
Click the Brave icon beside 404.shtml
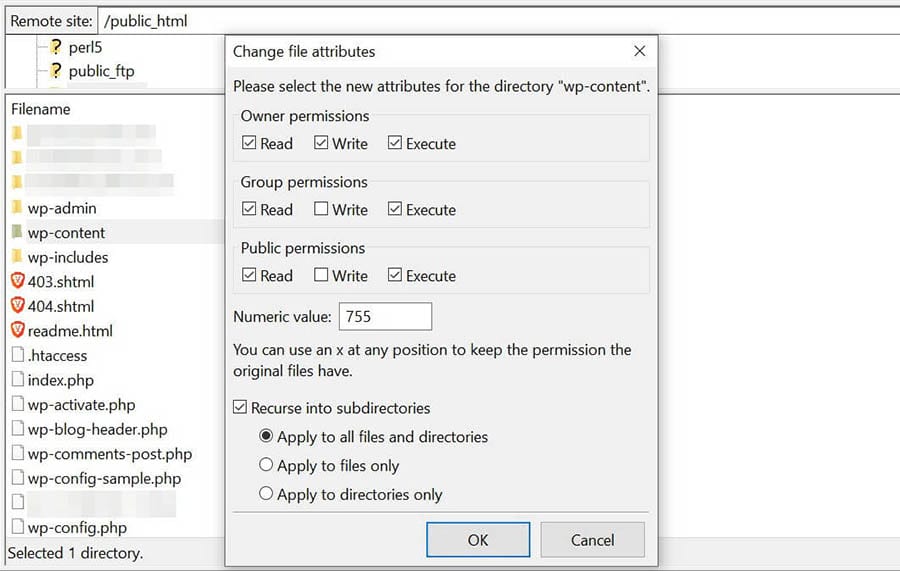[x=17, y=306]
